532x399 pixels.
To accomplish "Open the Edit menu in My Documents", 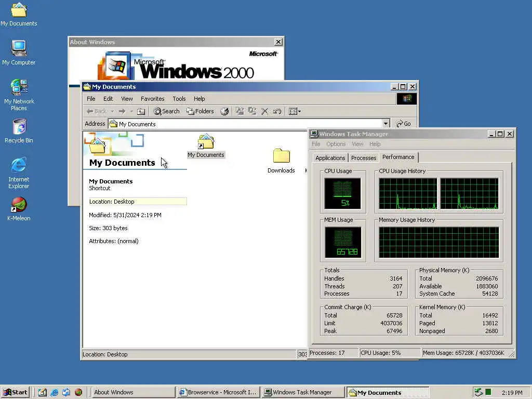I will tap(108, 99).
